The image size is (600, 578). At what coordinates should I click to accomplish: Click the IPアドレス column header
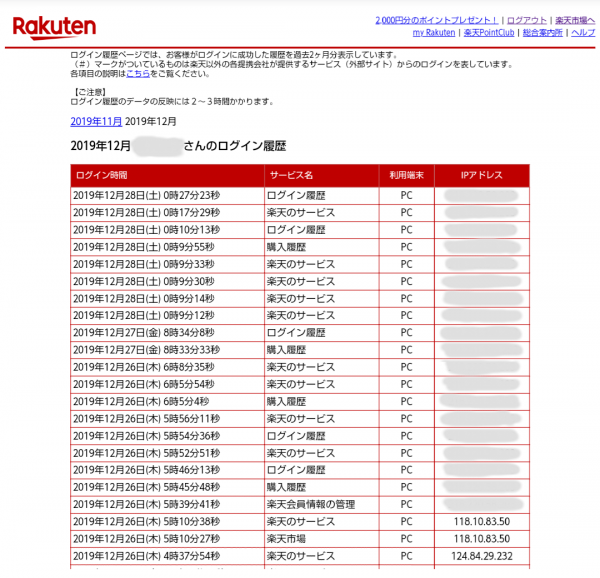tap(482, 175)
